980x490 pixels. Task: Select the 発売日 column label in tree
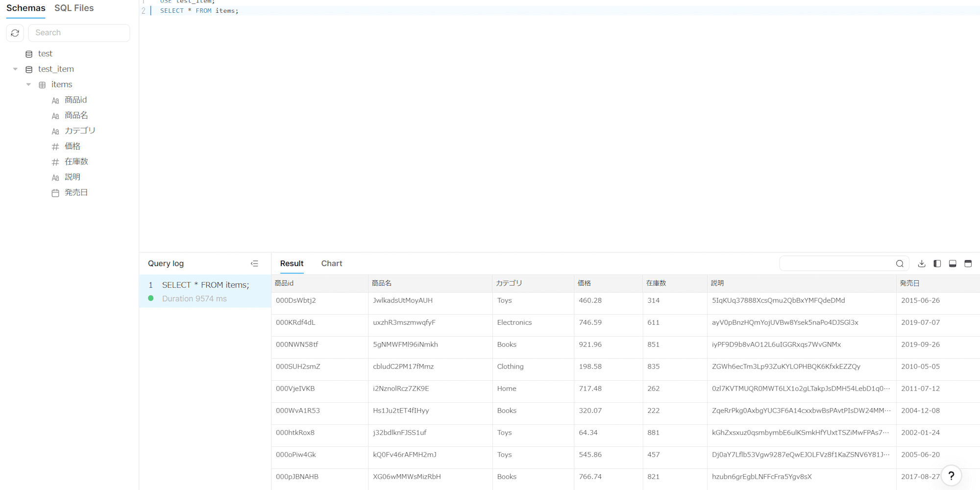click(x=76, y=193)
